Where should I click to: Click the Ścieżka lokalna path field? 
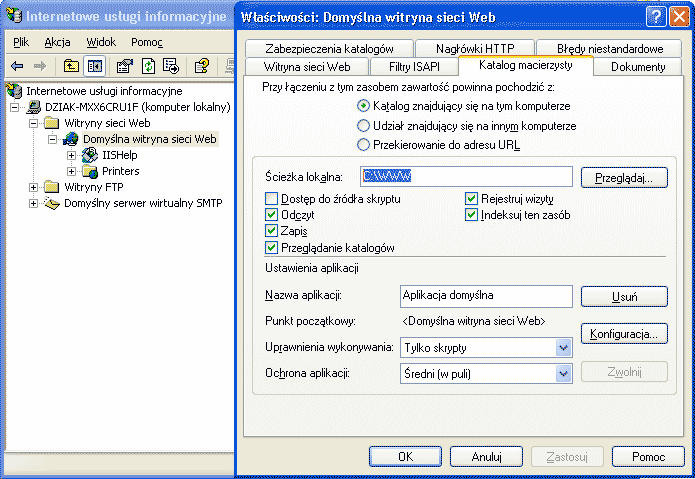466,176
